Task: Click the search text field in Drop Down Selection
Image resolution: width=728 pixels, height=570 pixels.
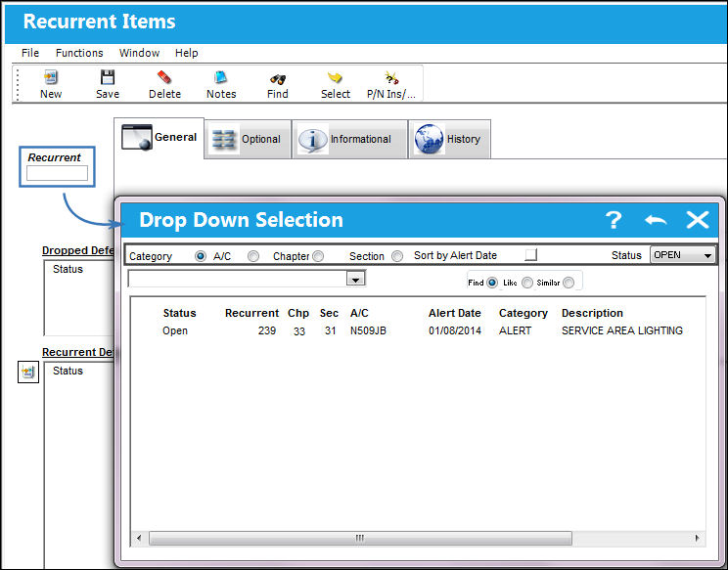Action: pyautogui.click(x=237, y=279)
